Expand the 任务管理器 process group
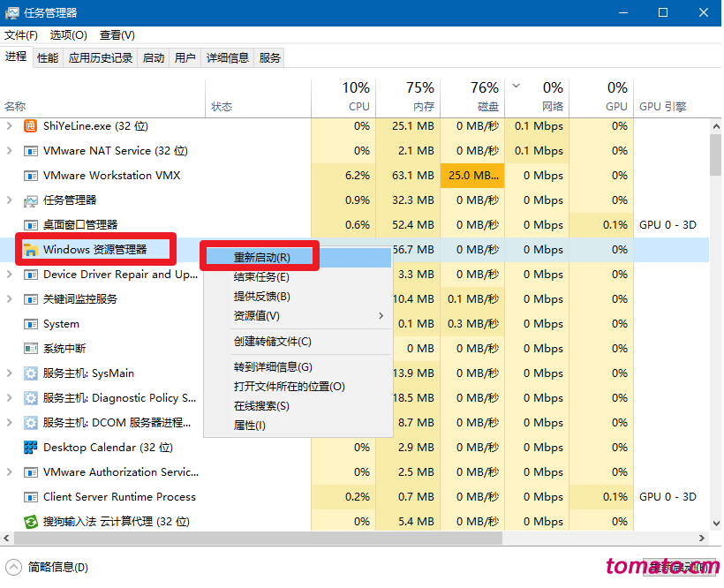This screenshot has width=724, height=588. click(x=9, y=200)
